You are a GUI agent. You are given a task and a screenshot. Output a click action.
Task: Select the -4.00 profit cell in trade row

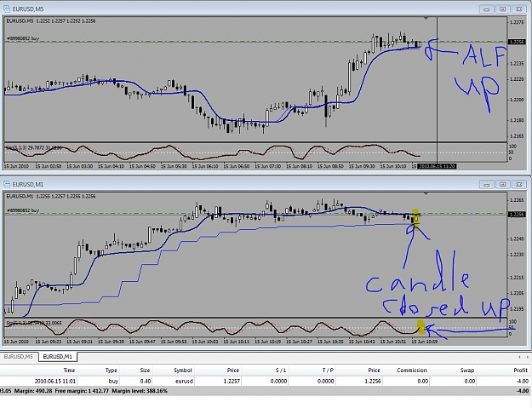(x=522, y=382)
